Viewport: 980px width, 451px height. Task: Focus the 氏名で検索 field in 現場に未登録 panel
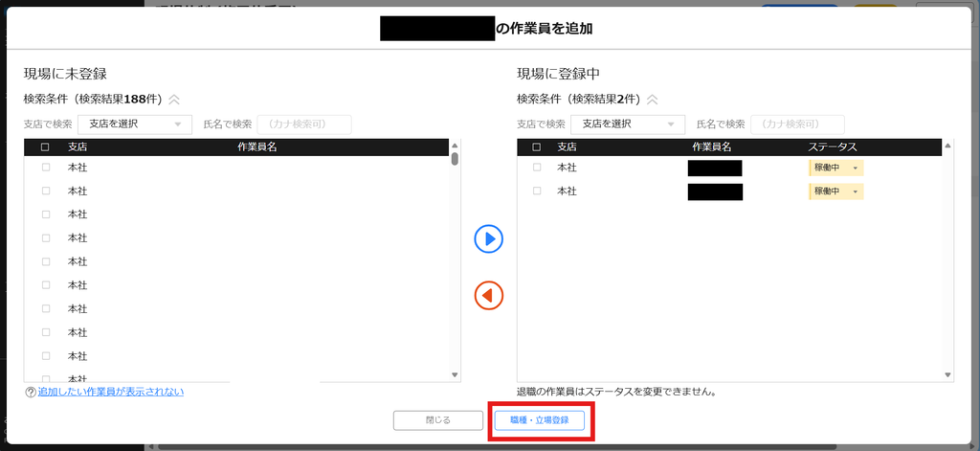click(304, 124)
